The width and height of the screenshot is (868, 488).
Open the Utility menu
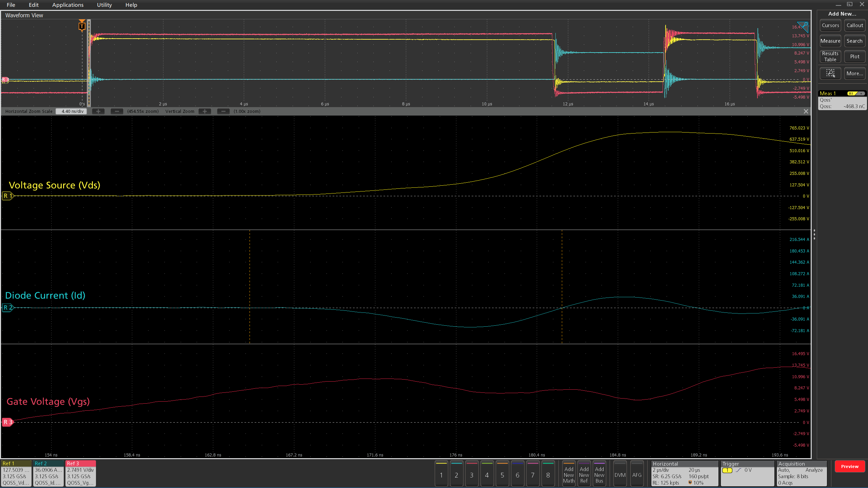coord(104,5)
